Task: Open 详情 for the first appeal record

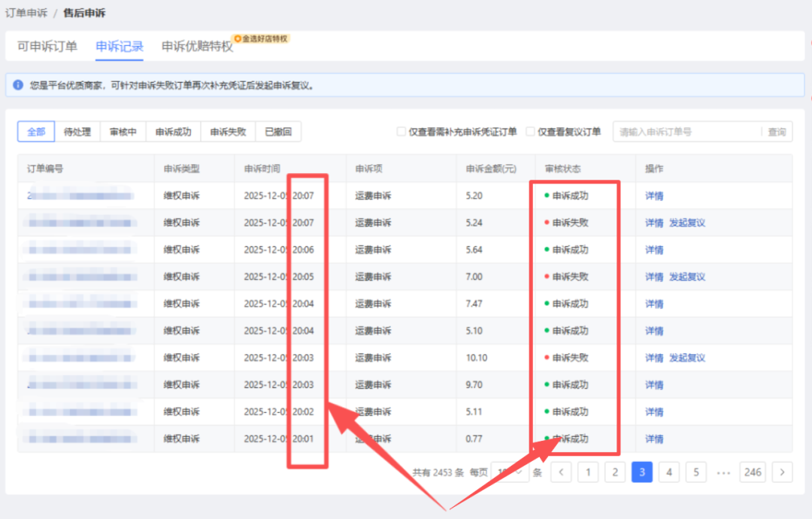Action: point(653,196)
